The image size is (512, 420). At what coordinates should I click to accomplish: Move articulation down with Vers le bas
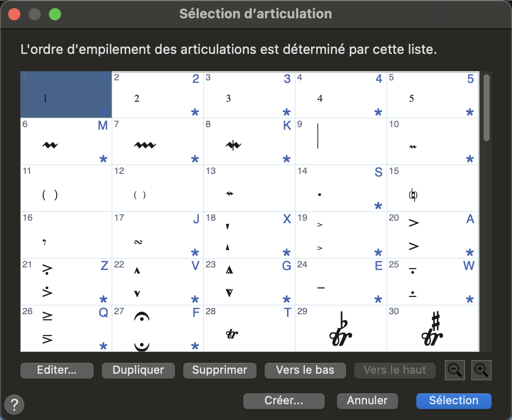click(305, 370)
